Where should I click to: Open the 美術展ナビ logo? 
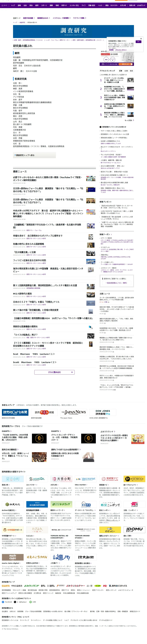(110, 479)
